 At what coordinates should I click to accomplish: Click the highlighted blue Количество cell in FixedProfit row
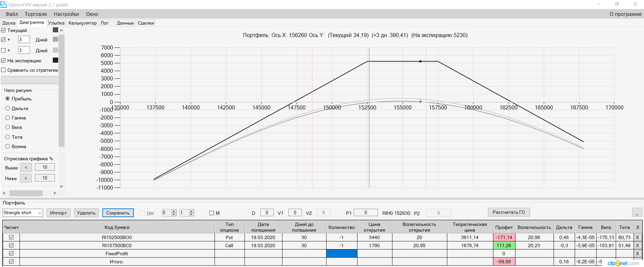342,254
